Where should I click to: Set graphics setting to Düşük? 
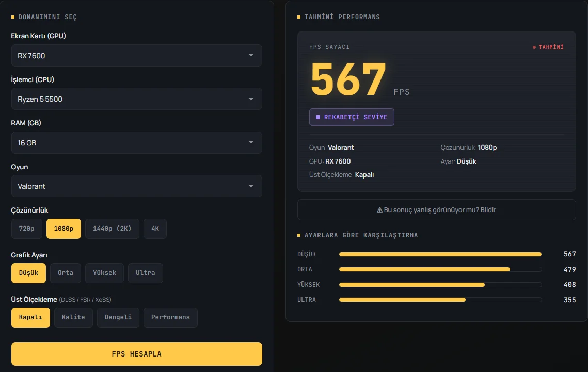point(28,273)
